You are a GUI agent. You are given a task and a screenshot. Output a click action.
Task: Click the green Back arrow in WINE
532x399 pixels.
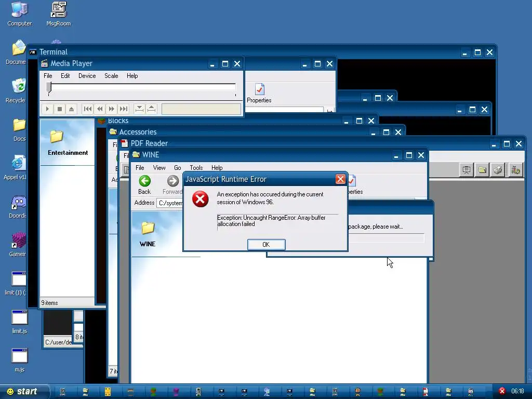[145, 181]
